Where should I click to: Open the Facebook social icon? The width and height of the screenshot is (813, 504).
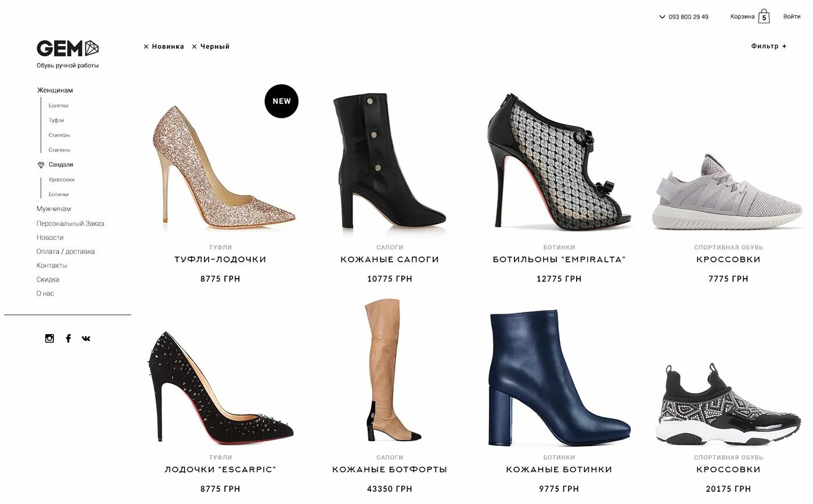pos(68,339)
